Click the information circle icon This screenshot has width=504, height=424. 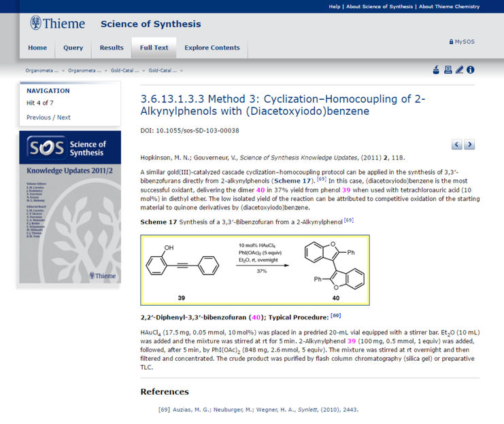click(x=470, y=70)
